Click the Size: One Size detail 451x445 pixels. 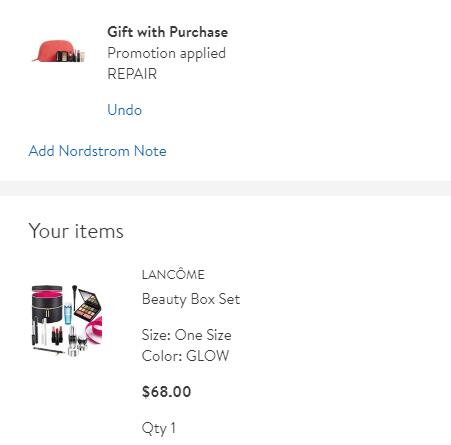click(186, 335)
